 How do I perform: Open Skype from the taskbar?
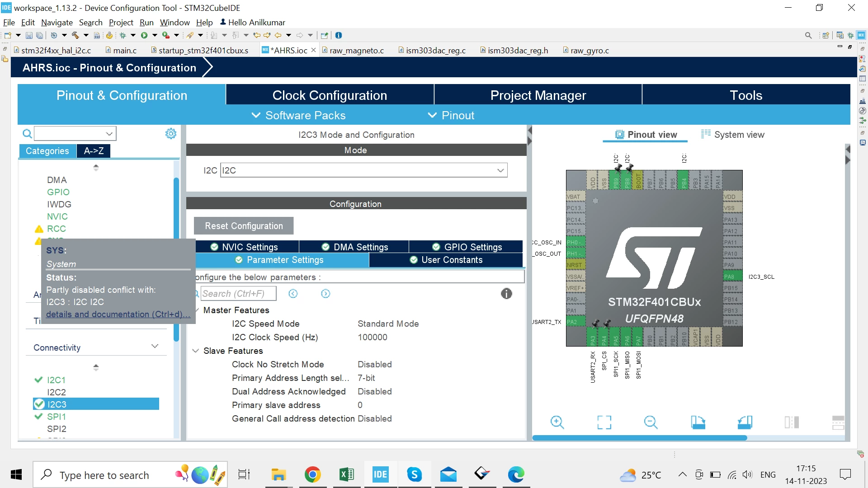pyautogui.click(x=414, y=474)
